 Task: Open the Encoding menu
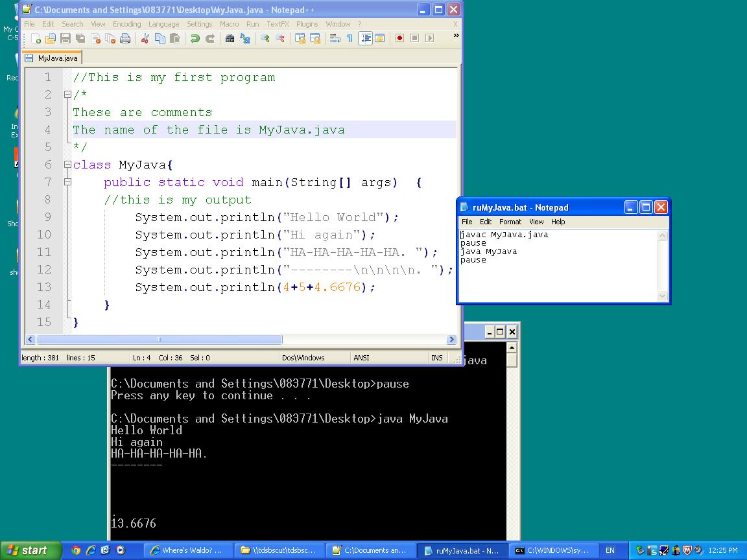[x=126, y=24]
